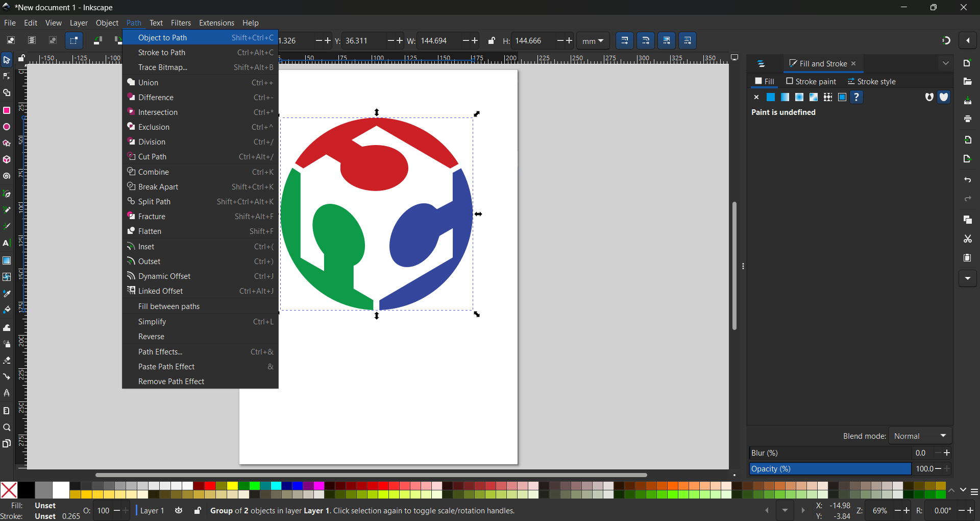
Task: Choose Simplify from Path menu
Action: pyautogui.click(x=200, y=321)
